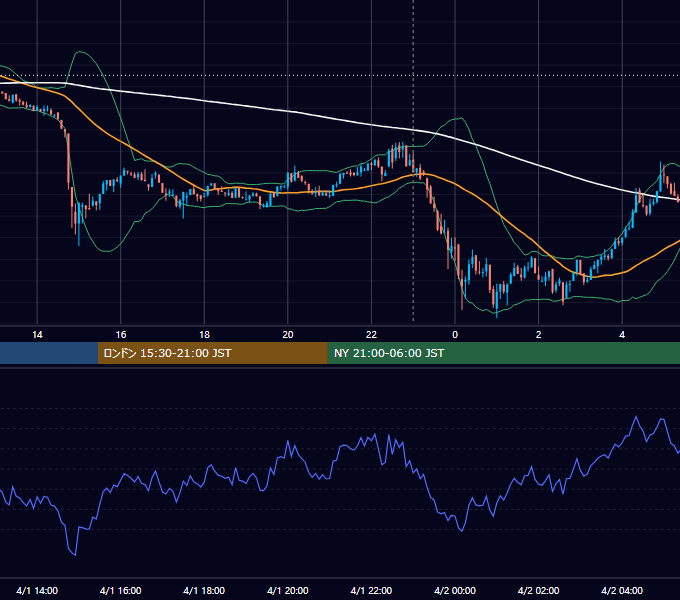Click the ロンドン 15:30-21:00 JST session band

pyautogui.click(x=212, y=353)
